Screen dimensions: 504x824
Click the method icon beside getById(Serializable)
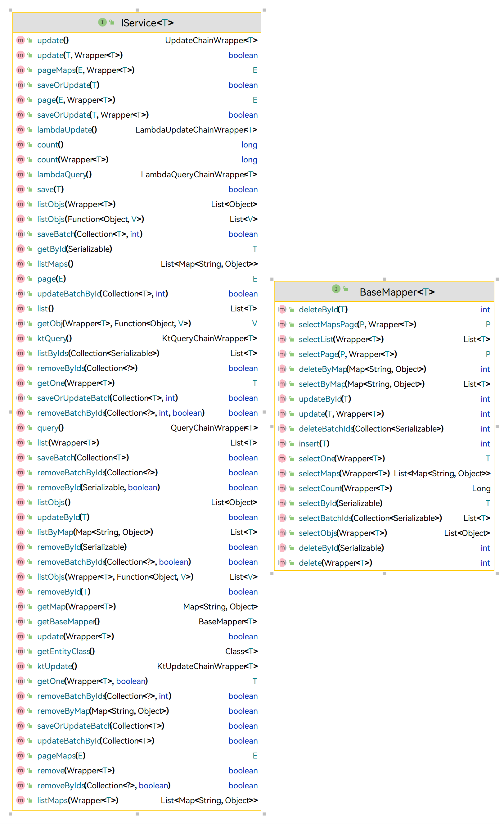20,249
